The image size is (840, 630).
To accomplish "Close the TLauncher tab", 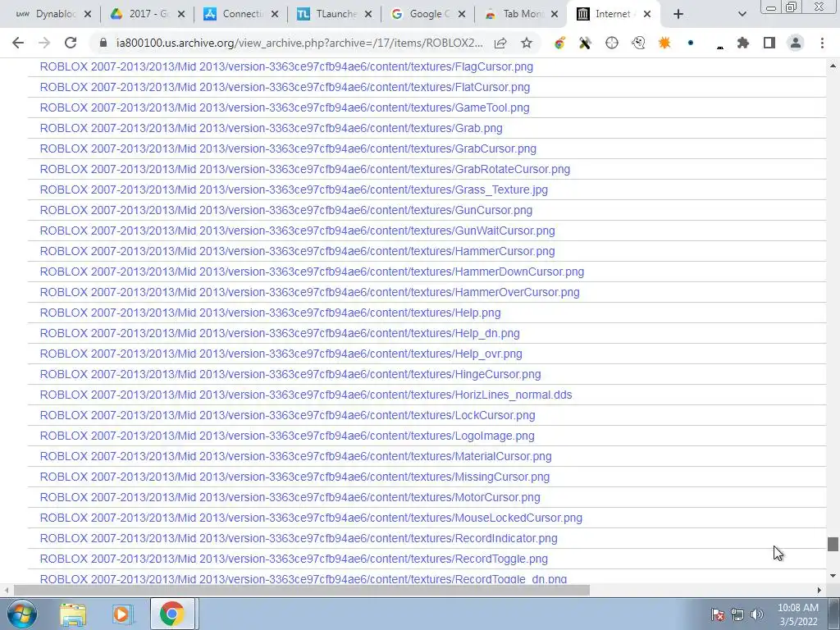I will point(368,15).
